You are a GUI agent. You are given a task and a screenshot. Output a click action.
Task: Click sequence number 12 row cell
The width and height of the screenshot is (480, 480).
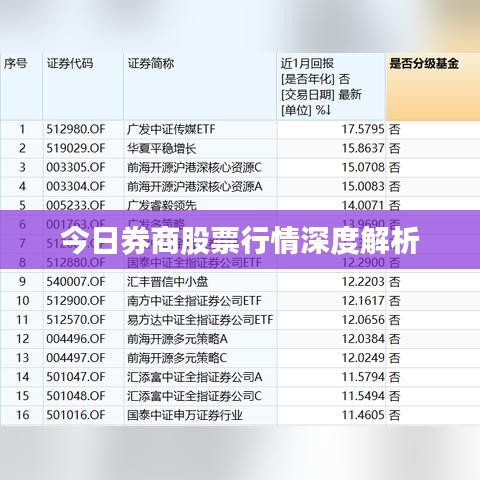tap(23, 339)
